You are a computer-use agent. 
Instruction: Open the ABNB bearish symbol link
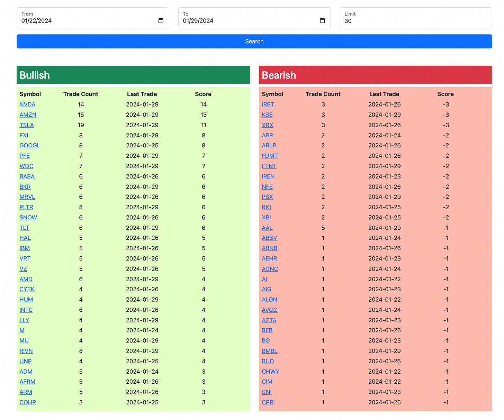pos(270,248)
